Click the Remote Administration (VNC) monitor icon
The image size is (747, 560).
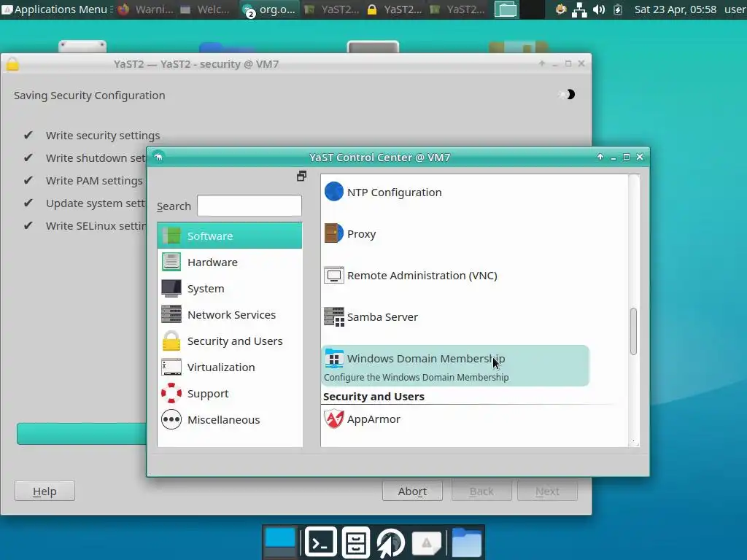[x=333, y=275]
